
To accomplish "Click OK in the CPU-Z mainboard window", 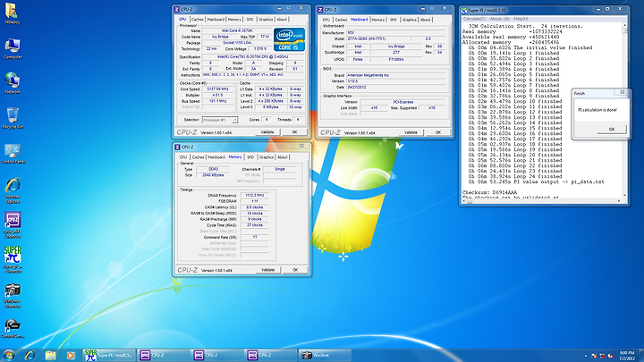I will click(438, 132).
